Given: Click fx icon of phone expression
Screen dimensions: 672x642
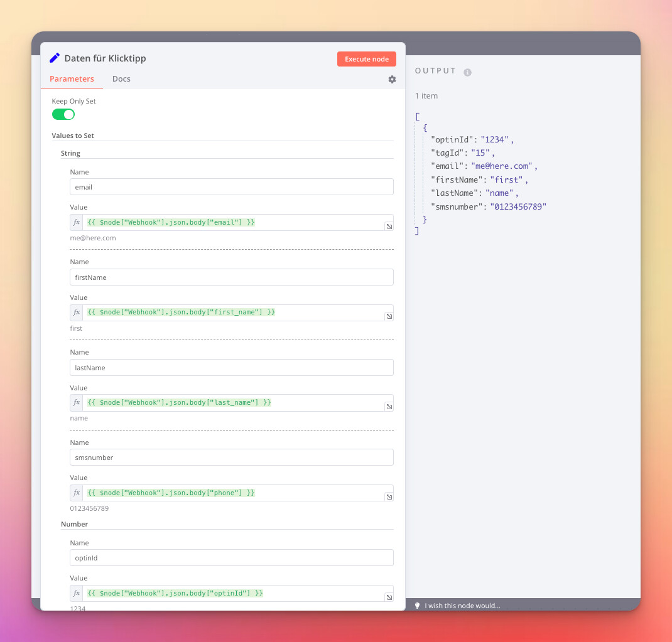Looking at the screenshot, I should pos(76,493).
